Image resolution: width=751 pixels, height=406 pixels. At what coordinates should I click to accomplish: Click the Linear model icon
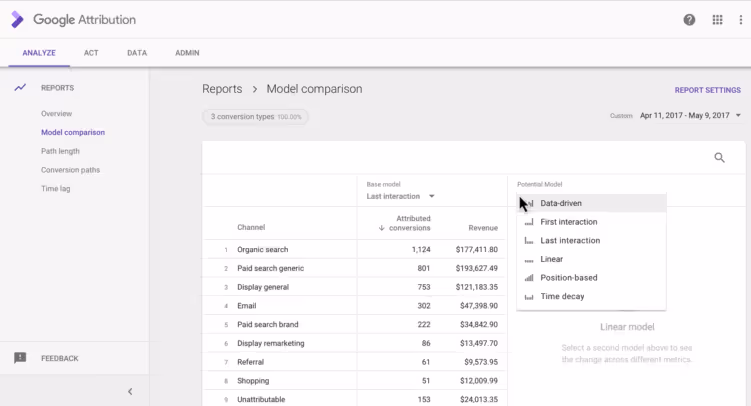click(x=529, y=259)
